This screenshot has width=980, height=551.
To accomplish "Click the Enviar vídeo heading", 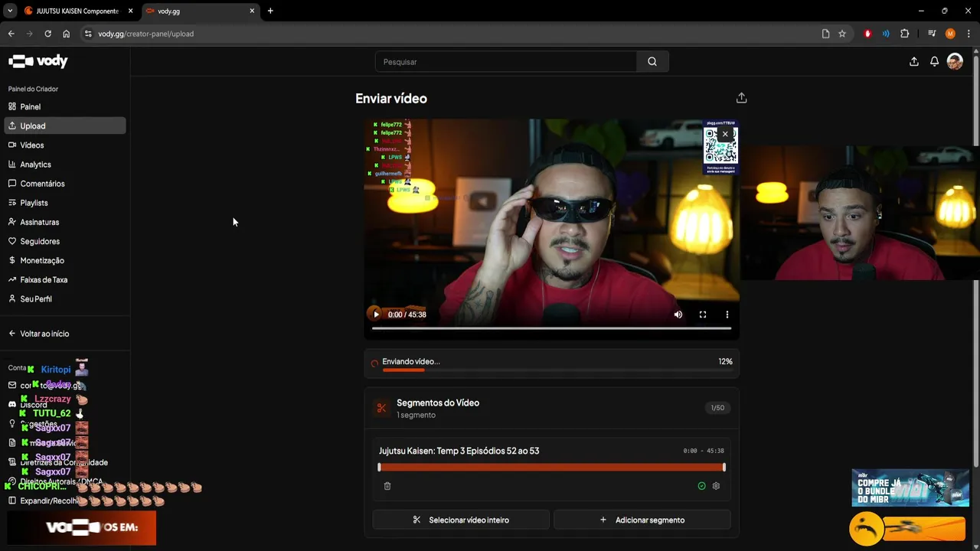I will click(391, 98).
